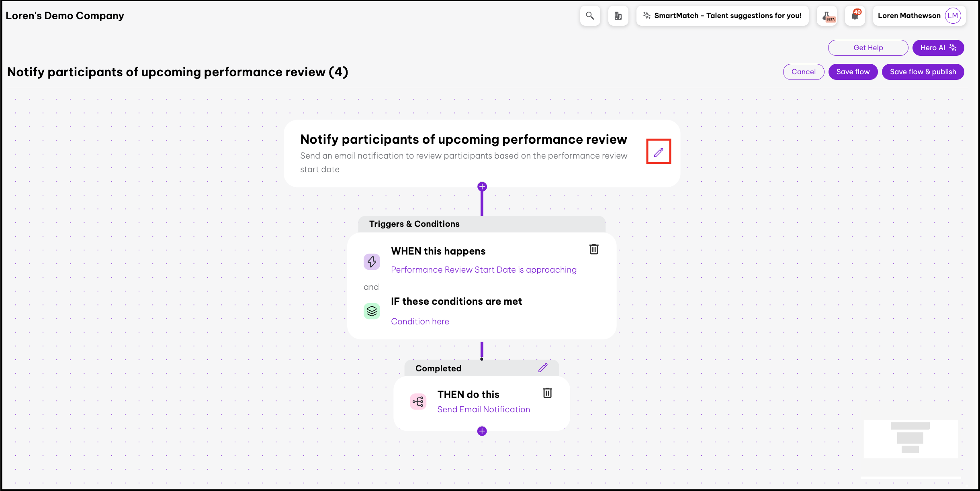Open the company building icon
The width and height of the screenshot is (980, 491).
[618, 16]
